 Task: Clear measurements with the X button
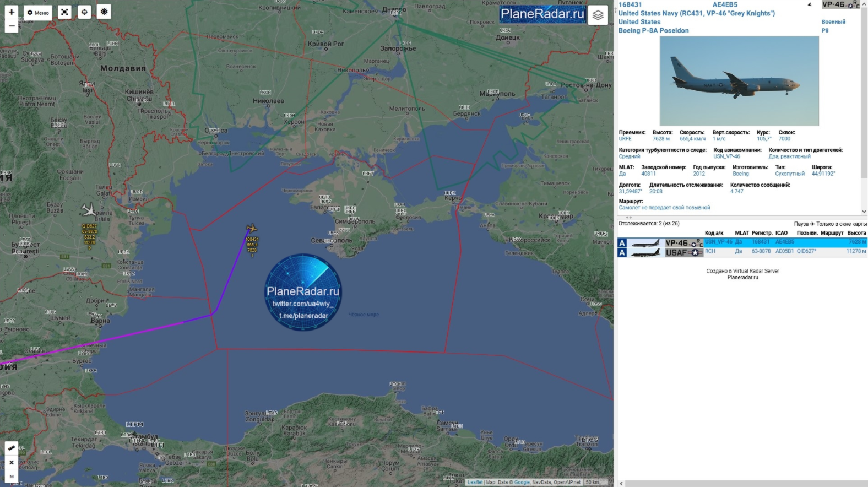pyautogui.click(x=12, y=462)
